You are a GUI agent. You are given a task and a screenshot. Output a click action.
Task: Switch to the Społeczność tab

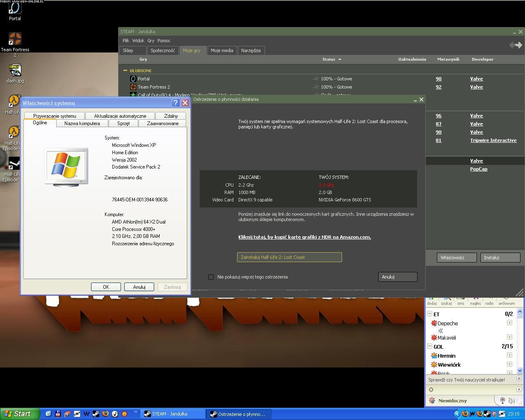pos(163,50)
